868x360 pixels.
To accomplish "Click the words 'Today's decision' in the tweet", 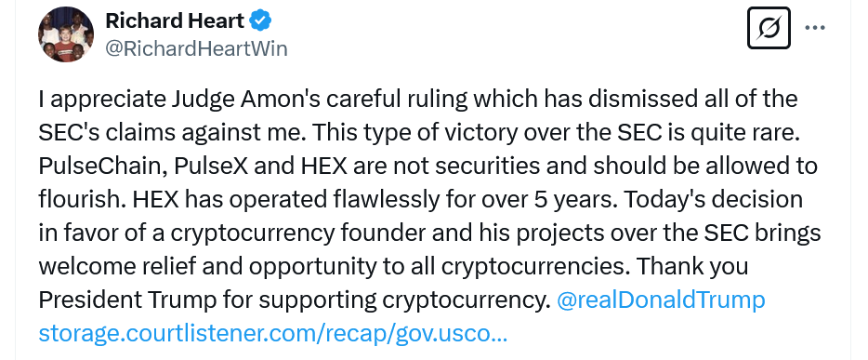I will tap(714, 199).
